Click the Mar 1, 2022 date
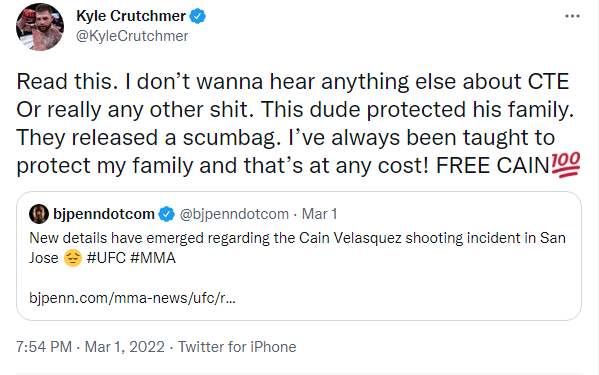The image size is (599, 375). pos(125,347)
